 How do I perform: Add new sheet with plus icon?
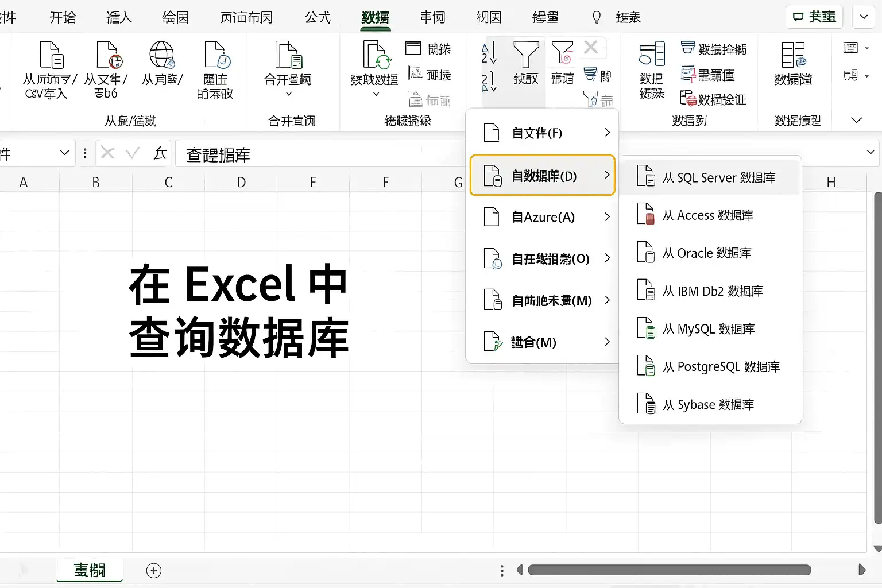[x=154, y=570]
